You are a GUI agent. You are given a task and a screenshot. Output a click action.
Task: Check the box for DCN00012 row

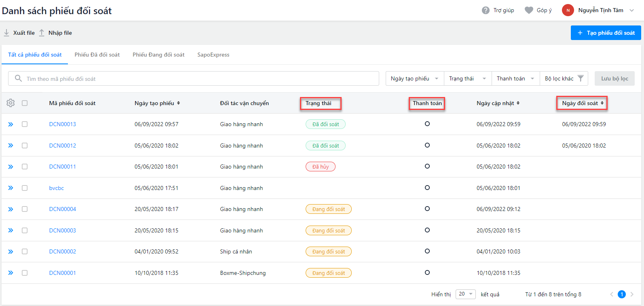coord(25,146)
